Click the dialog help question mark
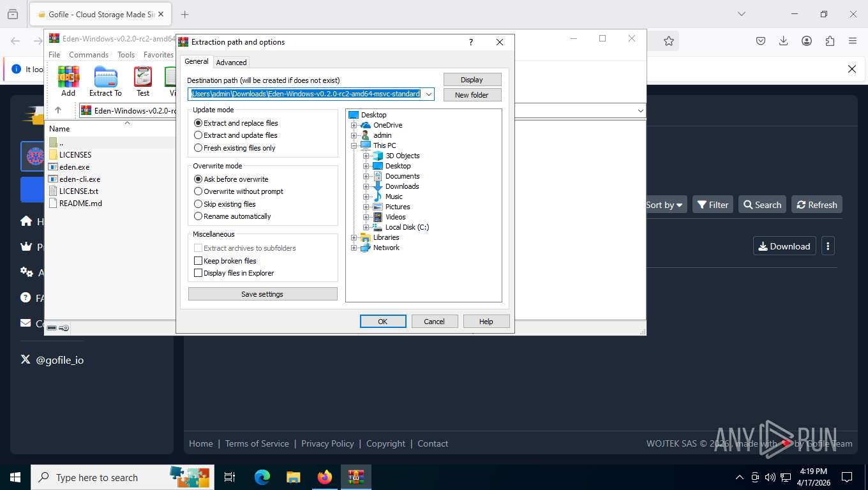 pos(471,42)
